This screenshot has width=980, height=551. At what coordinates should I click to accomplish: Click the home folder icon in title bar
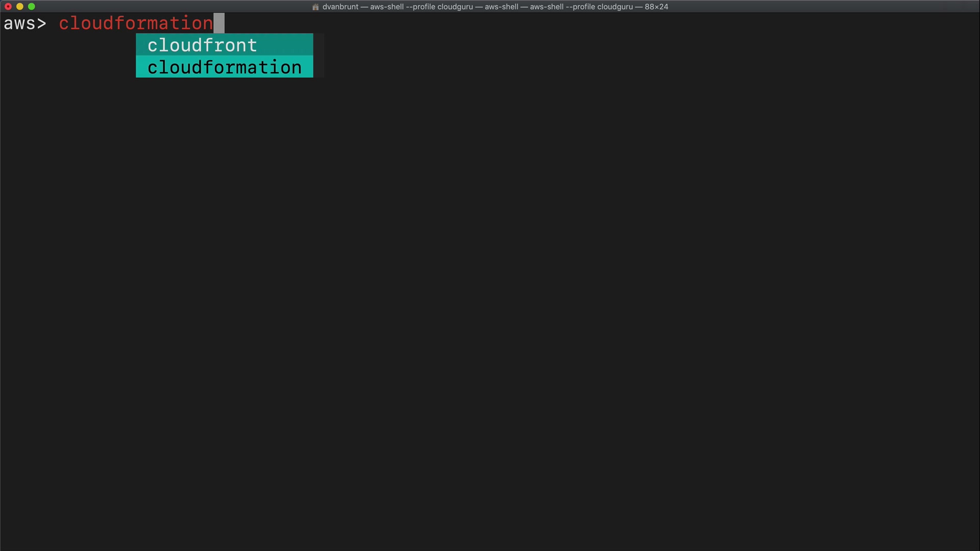315,7
